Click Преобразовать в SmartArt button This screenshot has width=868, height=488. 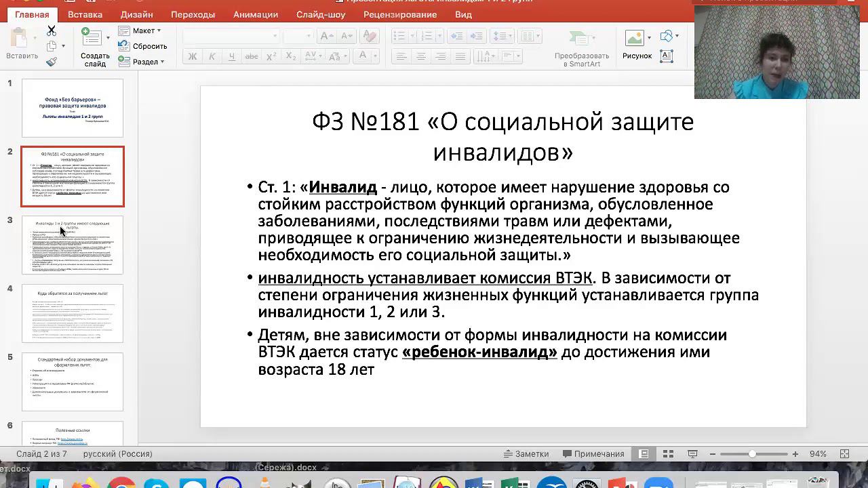(x=582, y=47)
